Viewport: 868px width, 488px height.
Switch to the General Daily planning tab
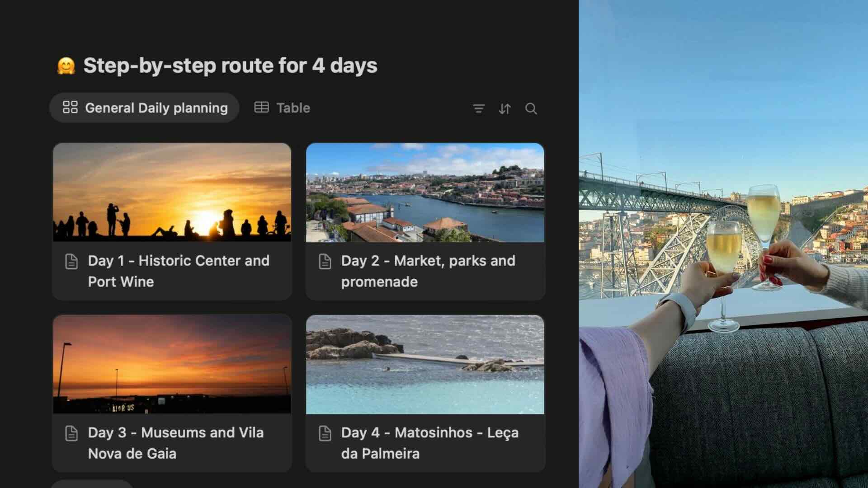[156, 108]
